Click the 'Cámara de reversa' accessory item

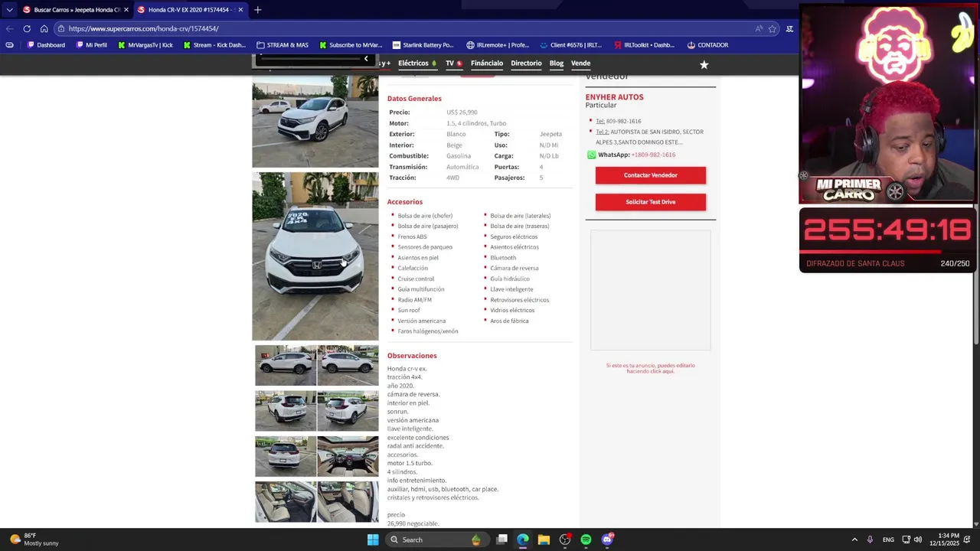pos(514,268)
